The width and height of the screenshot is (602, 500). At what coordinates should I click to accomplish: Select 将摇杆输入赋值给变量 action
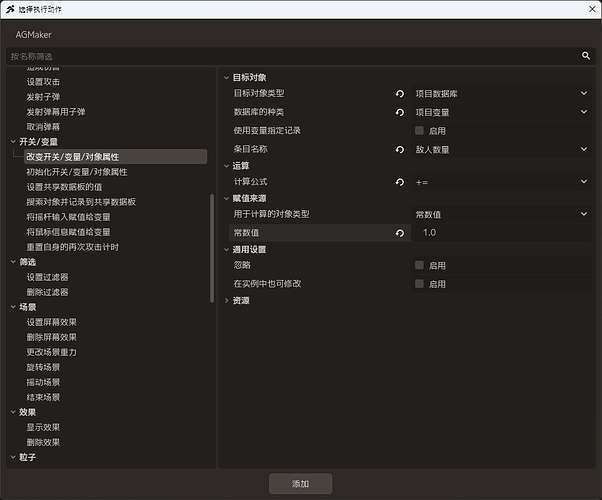pyautogui.click(x=68, y=217)
